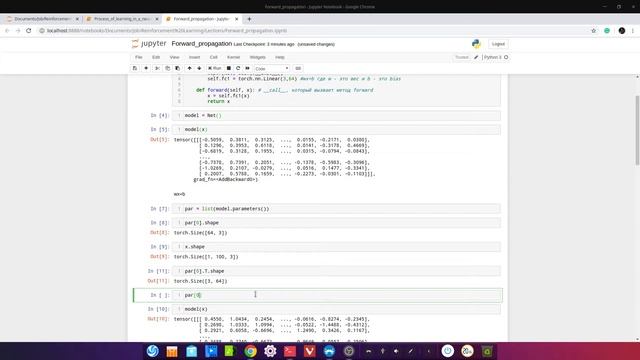The width and height of the screenshot is (640, 360).
Task: Paste cells below icon in toolbar
Action: coord(177,68)
